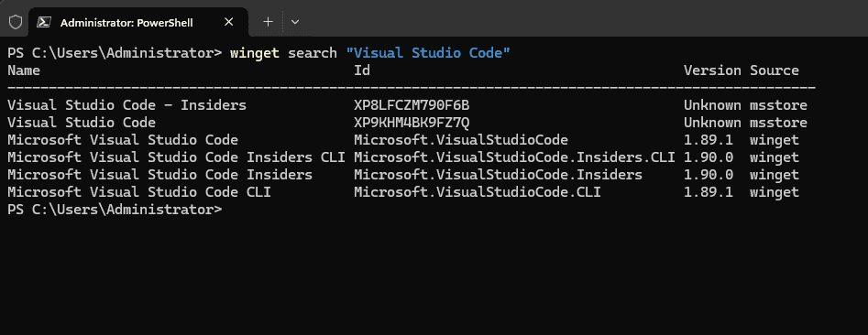Select the Administrator: PowerShell tab
The image size is (868, 335).
[137, 22]
